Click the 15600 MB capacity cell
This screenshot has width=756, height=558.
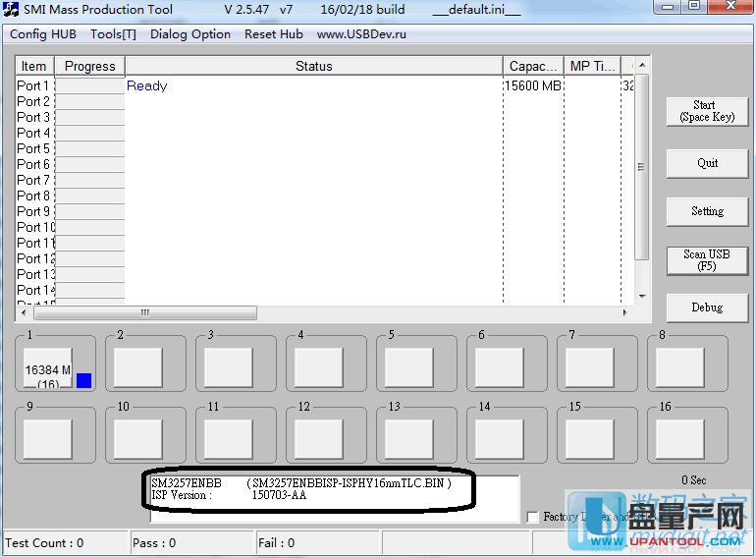(533, 85)
